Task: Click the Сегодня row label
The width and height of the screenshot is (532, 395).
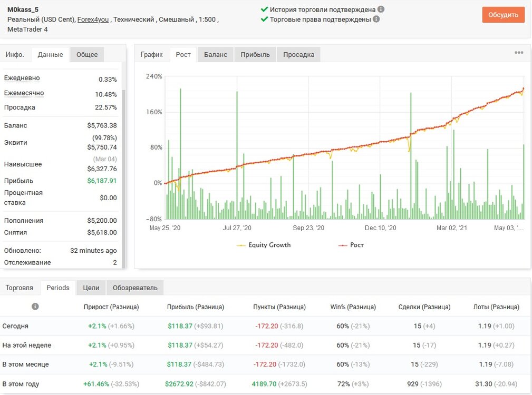Action: click(15, 326)
